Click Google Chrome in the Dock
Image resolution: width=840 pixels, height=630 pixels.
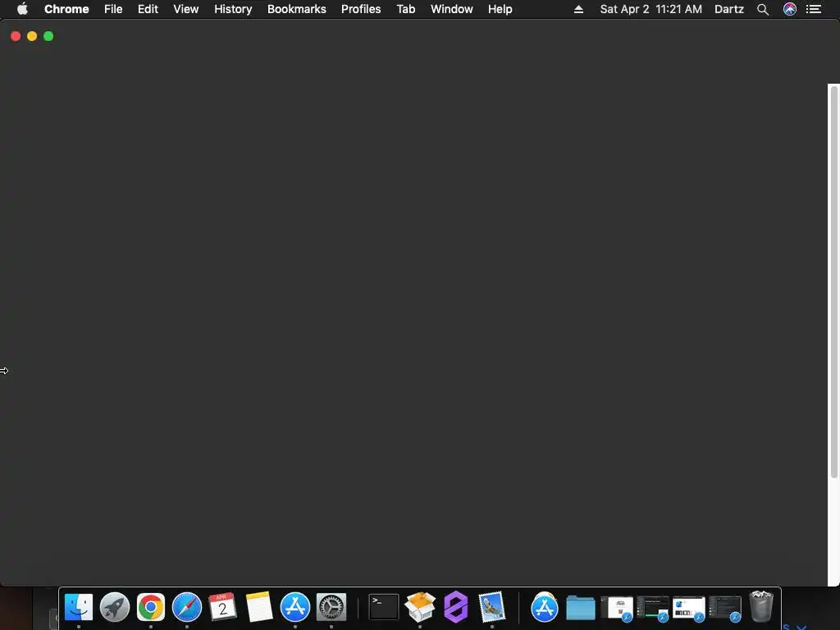[x=151, y=608]
